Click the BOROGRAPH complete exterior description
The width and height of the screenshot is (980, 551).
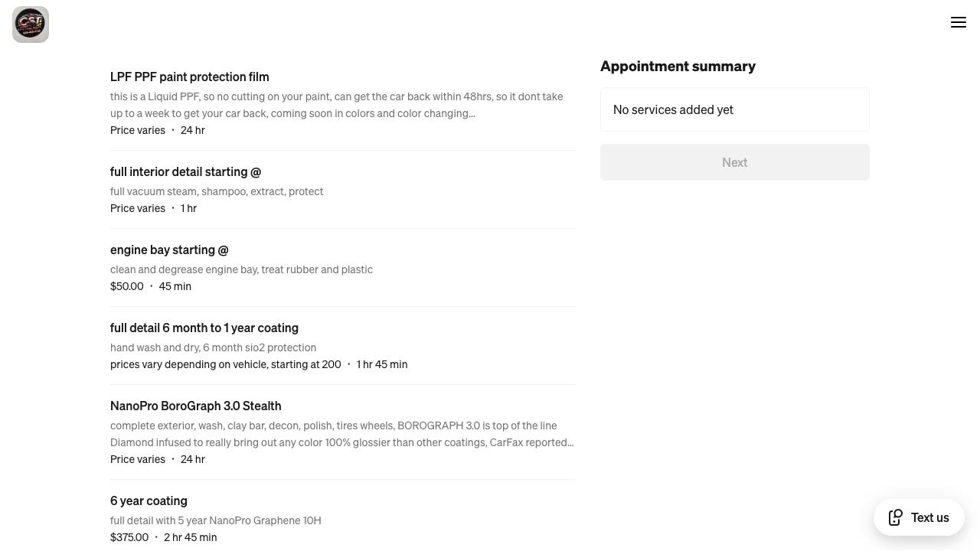[341, 434]
